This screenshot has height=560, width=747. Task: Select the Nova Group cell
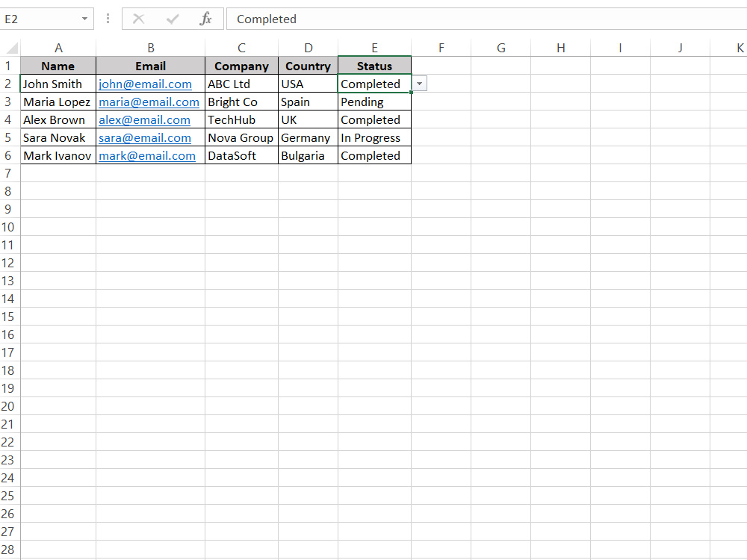[241, 137]
